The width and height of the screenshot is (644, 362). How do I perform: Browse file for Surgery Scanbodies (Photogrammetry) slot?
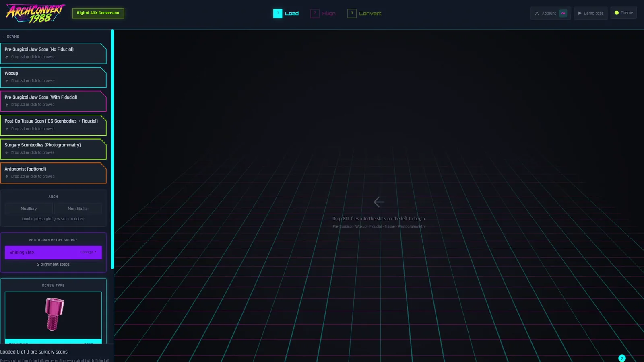(53, 149)
